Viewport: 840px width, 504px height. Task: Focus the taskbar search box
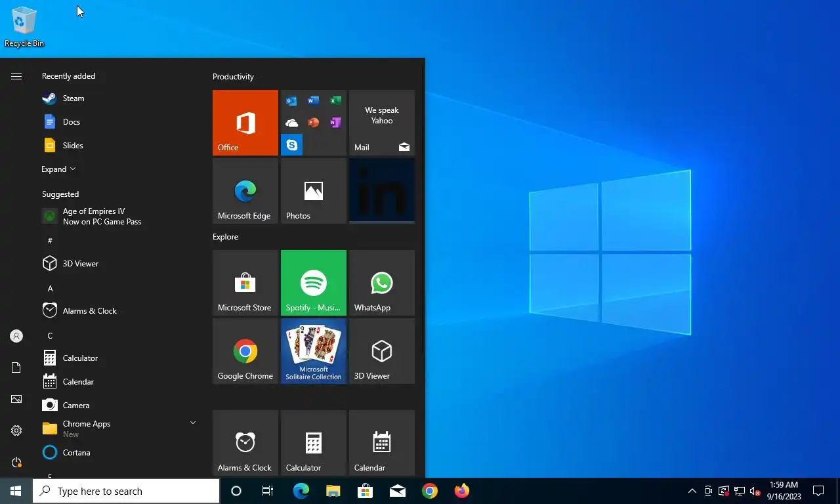pos(126,491)
